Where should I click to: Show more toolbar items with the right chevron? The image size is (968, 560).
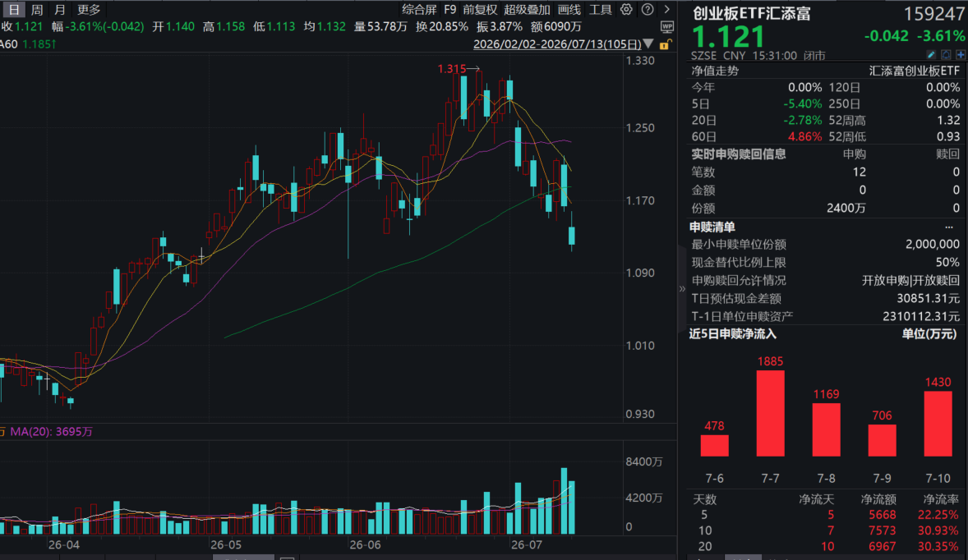(x=666, y=9)
